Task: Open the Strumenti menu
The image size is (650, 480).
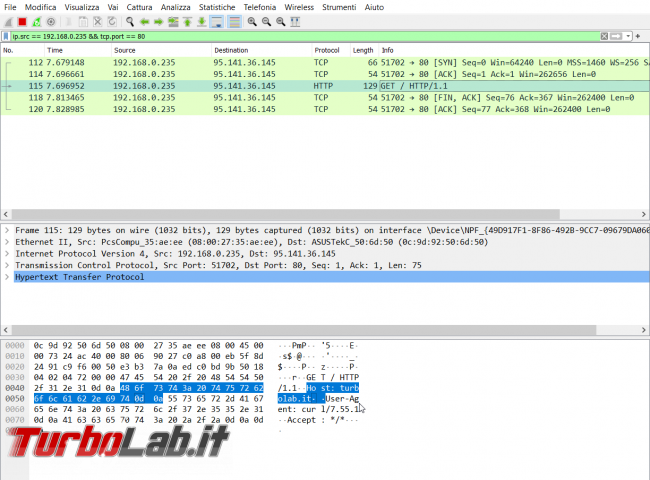Action: click(x=339, y=7)
